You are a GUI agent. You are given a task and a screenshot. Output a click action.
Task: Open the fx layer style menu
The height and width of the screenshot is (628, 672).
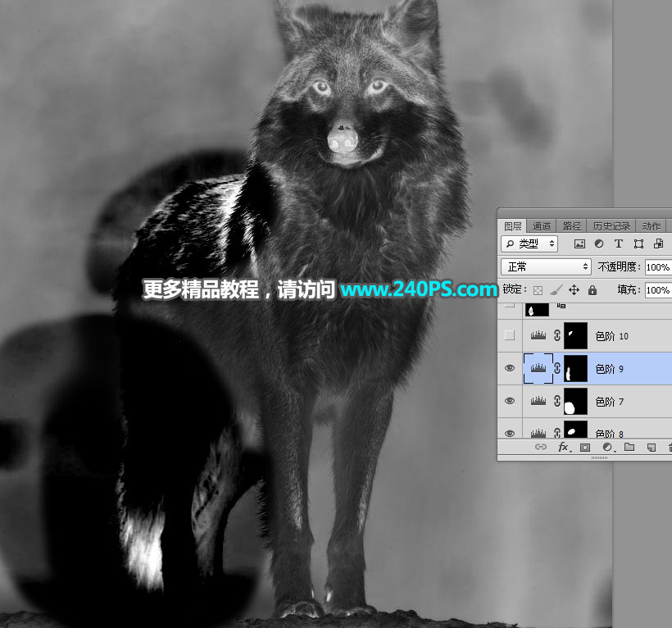pyautogui.click(x=564, y=448)
